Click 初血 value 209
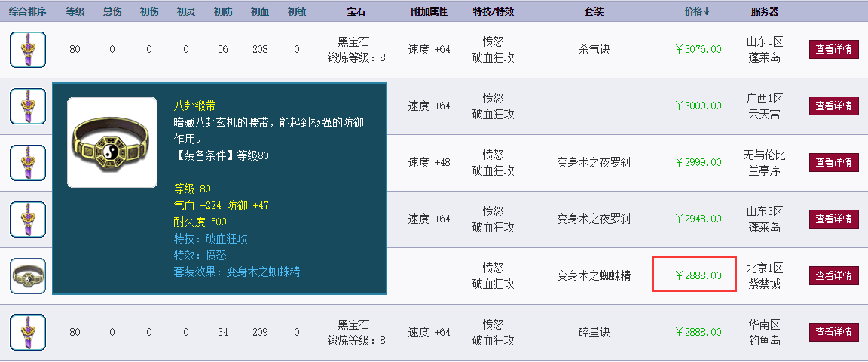Viewport: 868px width, 362px height. click(x=260, y=332)
